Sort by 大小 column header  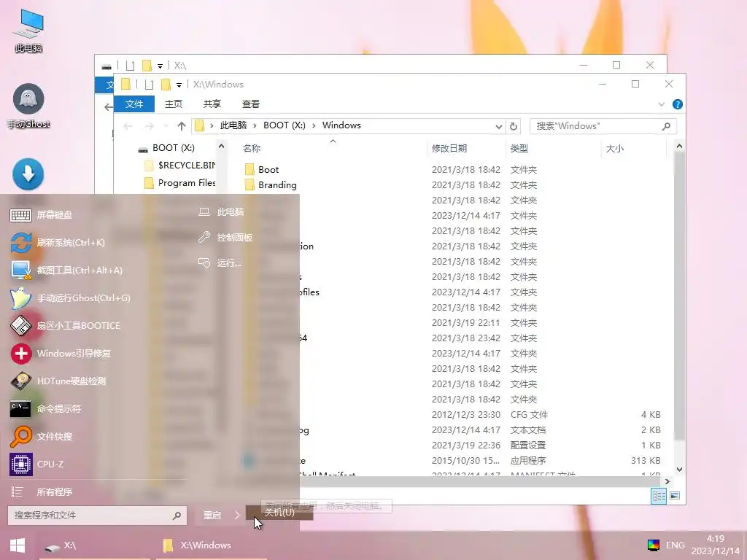click(614, 148)
